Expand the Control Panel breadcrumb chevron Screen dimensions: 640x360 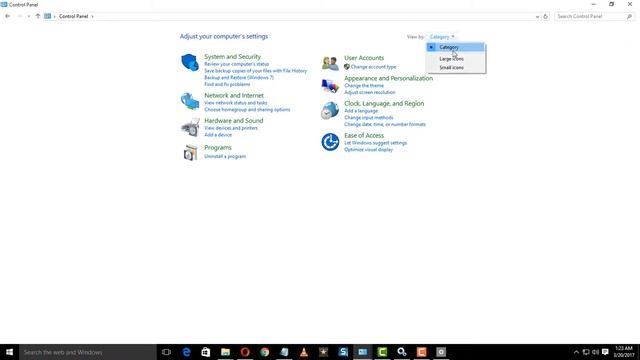click(x=93, y=16)
